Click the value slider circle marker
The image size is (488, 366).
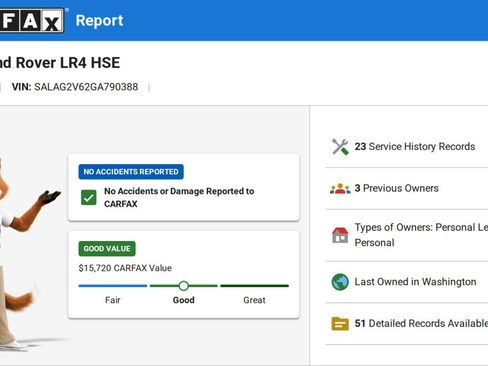pyautogui.click(x=183, y=286)
